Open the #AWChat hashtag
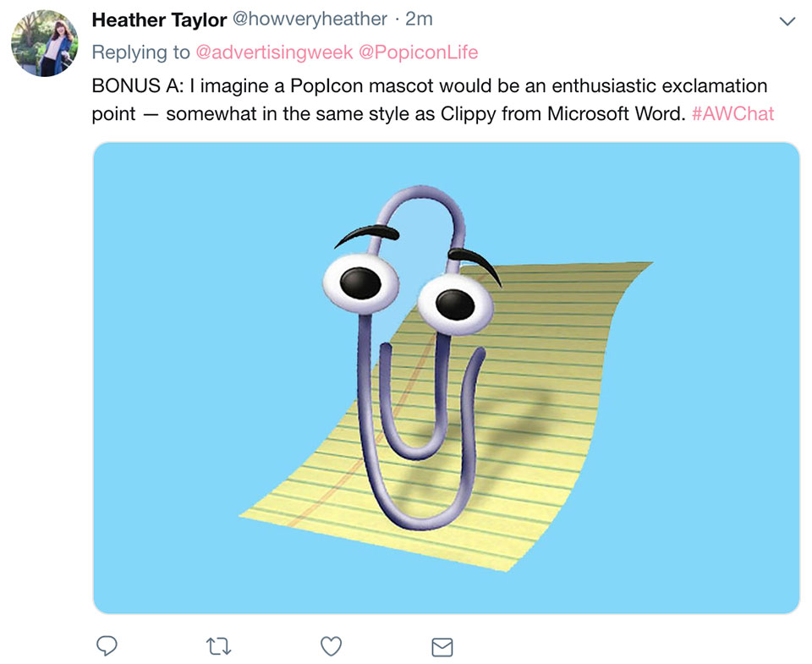This screenshot has width=812, height=664. point(732,113)
